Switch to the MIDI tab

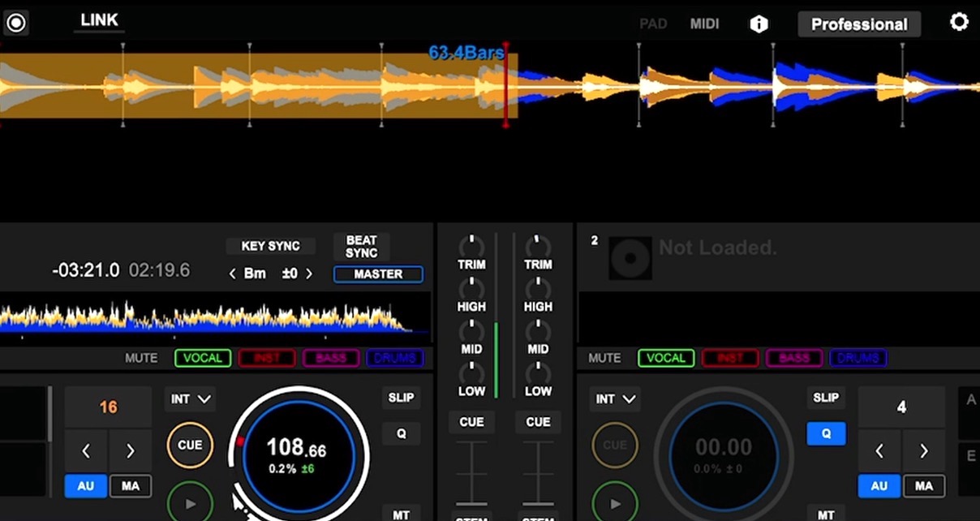click(704, 24)
